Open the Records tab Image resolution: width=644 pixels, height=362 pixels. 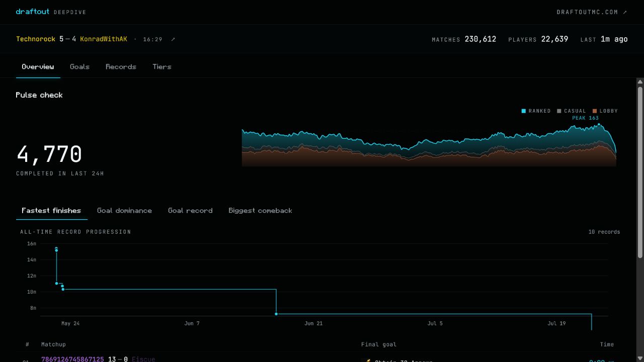coord(121,66)
